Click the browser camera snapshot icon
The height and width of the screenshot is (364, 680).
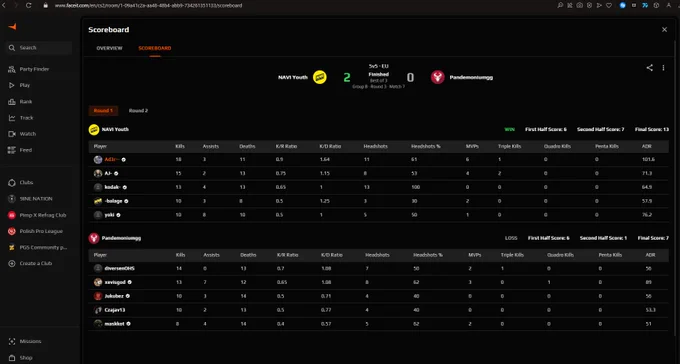click(x=579, y=5)
